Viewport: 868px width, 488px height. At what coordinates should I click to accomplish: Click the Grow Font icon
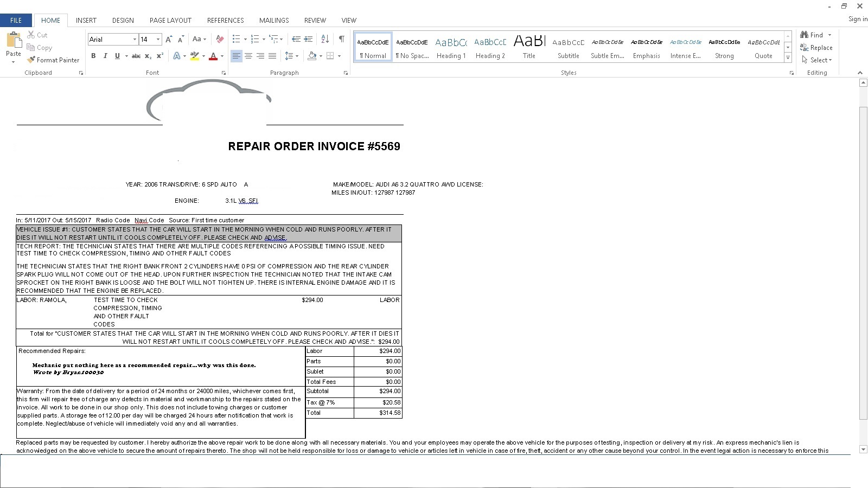tap(169, 39)
